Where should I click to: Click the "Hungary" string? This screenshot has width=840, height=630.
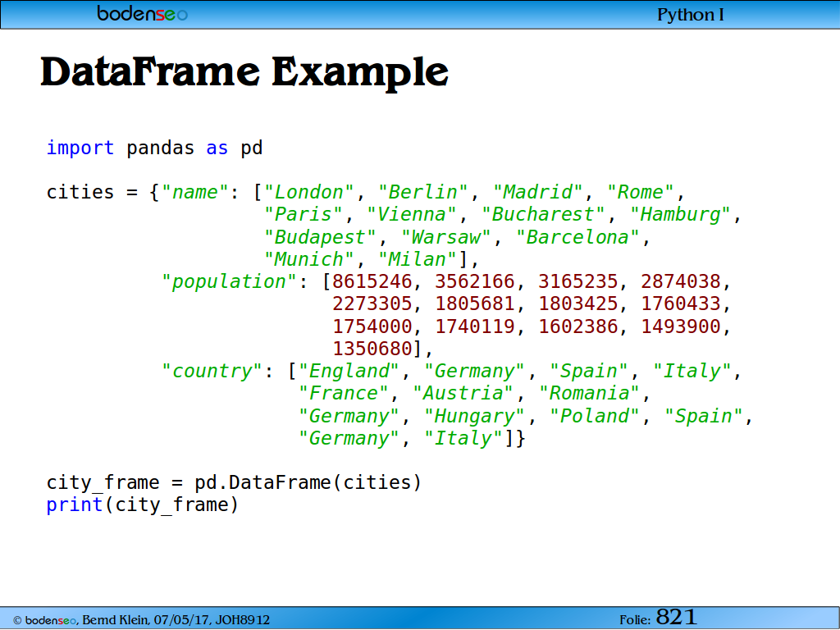pyautogui.click(x=475, y=416)
